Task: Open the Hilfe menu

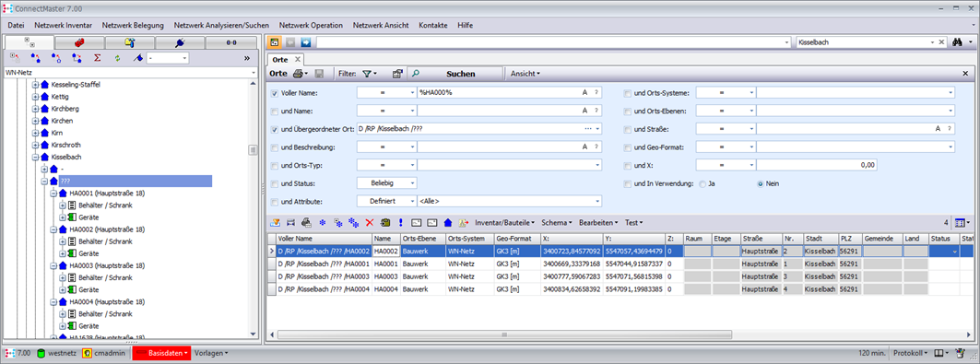Action: coord(465,26)
